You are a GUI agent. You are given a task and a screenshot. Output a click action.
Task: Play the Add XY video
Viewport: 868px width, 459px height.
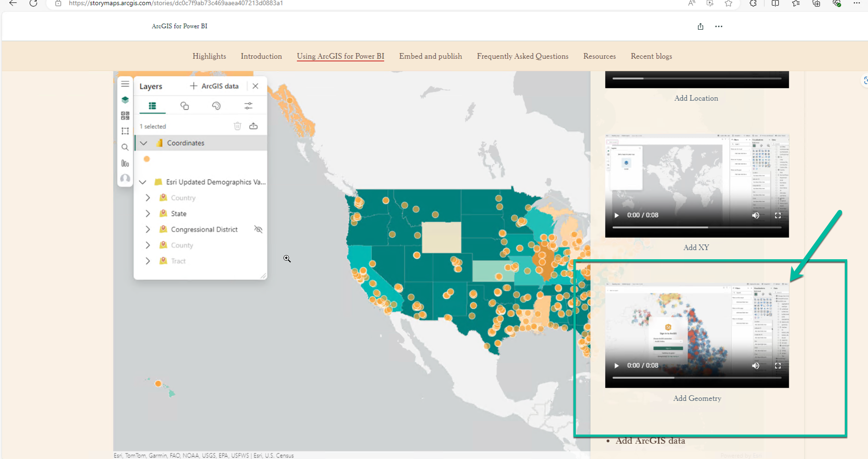616,215
